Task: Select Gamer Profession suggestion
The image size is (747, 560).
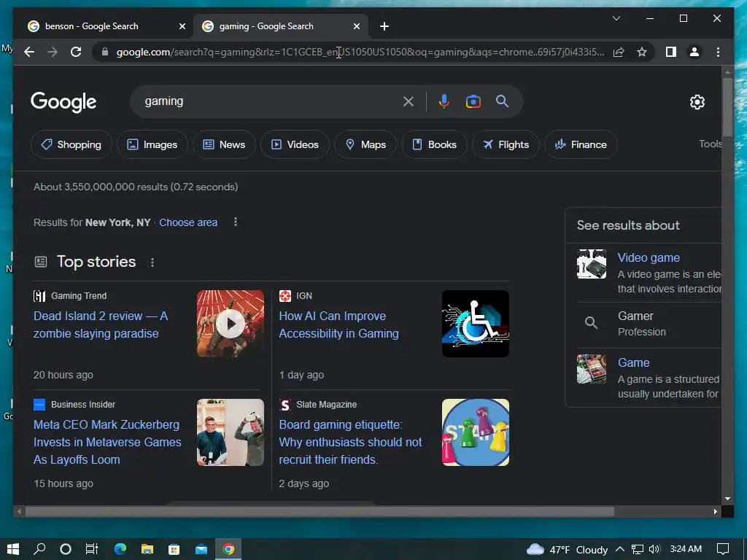Action: click(643, 324)
